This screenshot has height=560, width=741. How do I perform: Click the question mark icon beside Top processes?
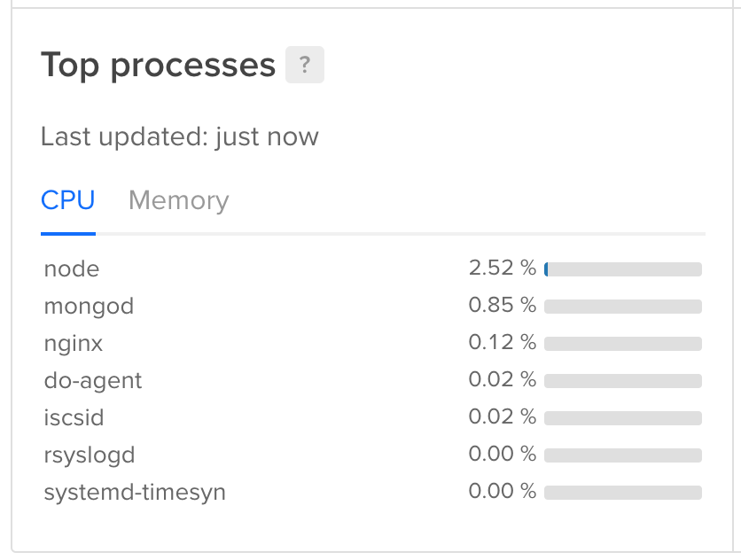point(306,64)
